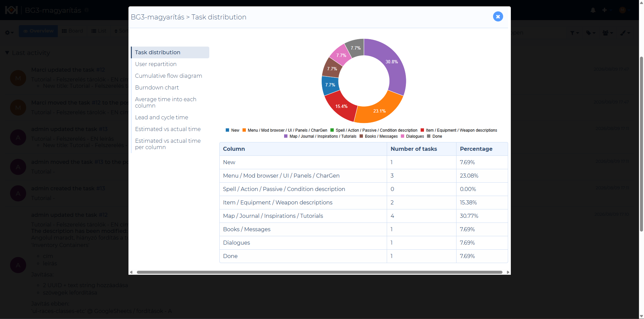The image size is (644, 319).
Task: Click admin avatar beside 'admin moved the task #13'
Action: tap(18, 167)
